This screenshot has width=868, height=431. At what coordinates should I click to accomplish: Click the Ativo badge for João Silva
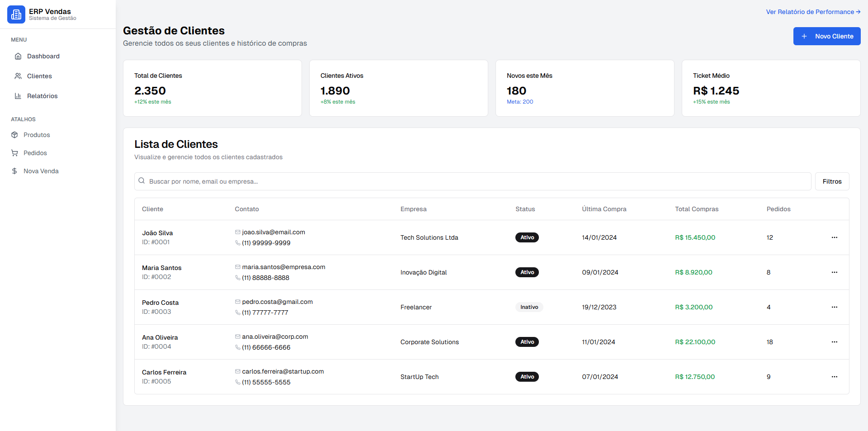click(x=527, y=237)
